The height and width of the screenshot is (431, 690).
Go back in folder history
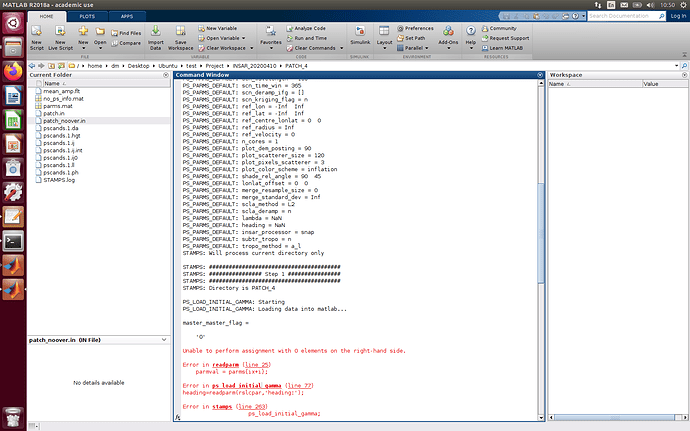[32, 66]
